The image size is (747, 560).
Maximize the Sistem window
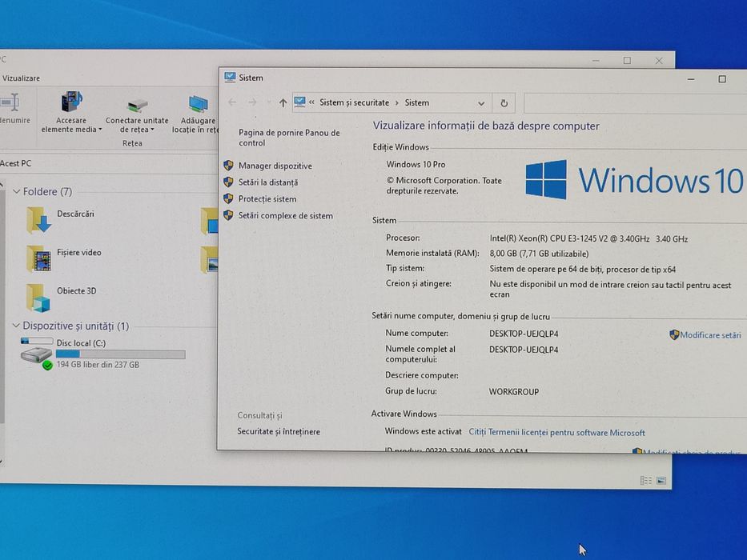click(x=722, y=79)
